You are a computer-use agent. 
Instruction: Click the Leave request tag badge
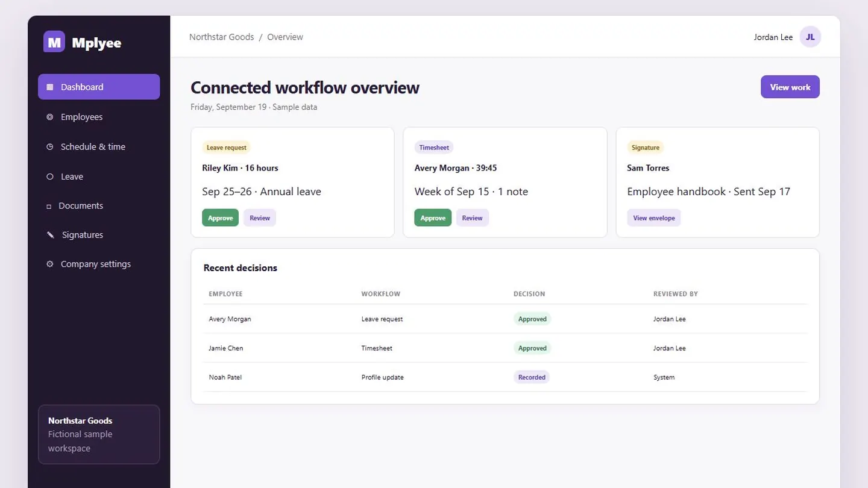click(226, 148)
